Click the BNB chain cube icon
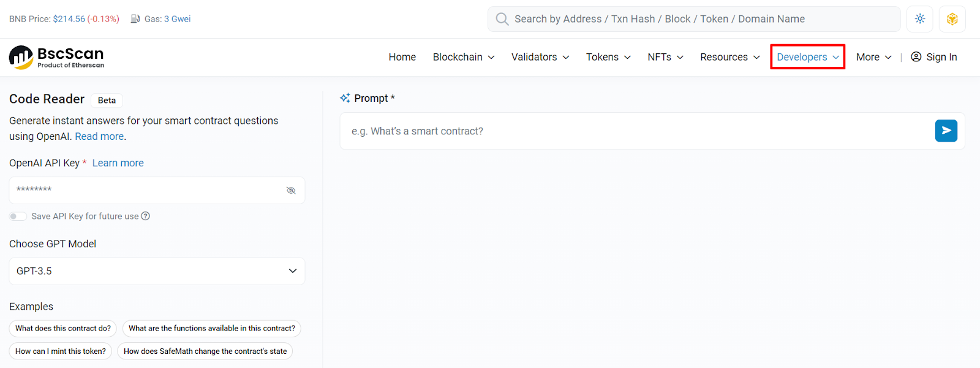Screen dimensions: 980x368 click(x=952, y=19)
